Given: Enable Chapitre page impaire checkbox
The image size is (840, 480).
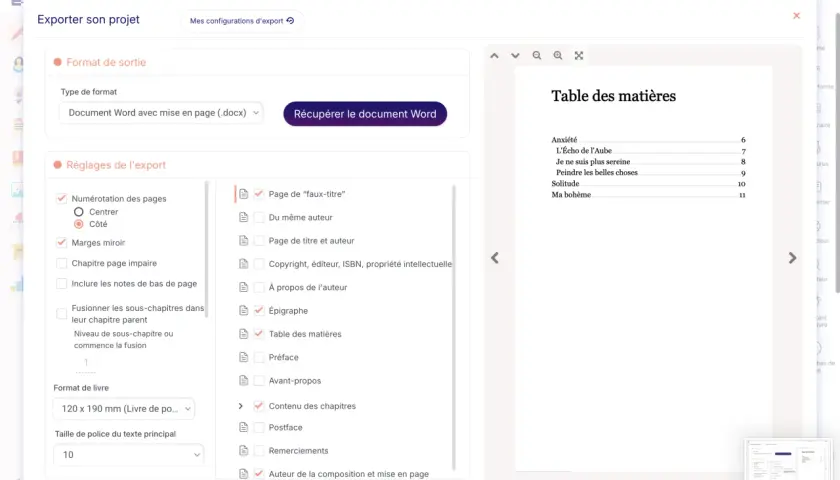Looking at the screenshot, I should (x=62, y=263).
